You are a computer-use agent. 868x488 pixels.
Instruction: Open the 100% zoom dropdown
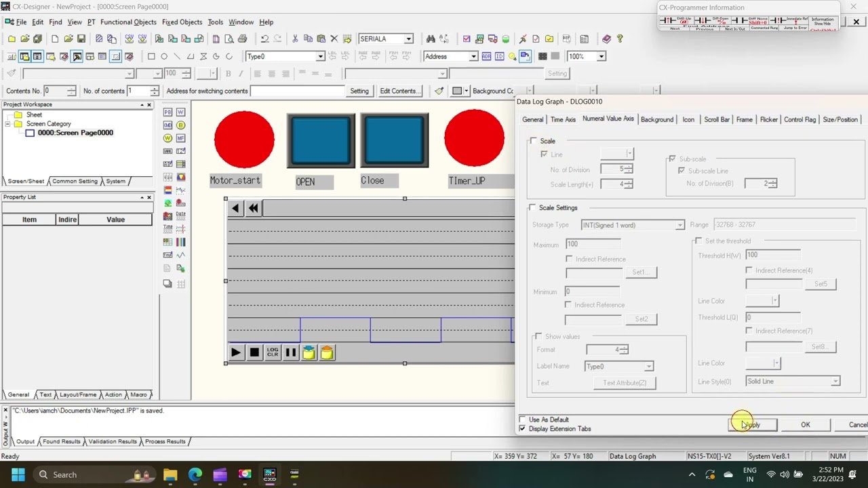[x=601, y=56]
